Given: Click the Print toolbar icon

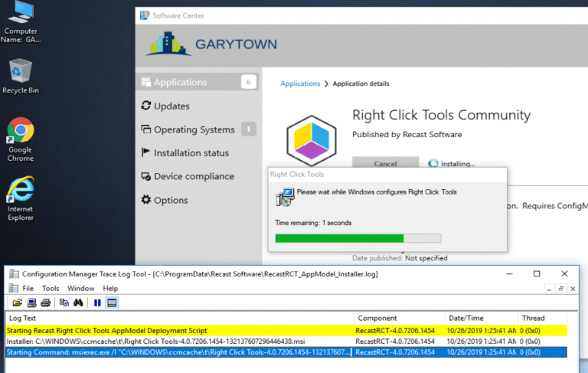Looking at the screenshot, I should 44,303.
